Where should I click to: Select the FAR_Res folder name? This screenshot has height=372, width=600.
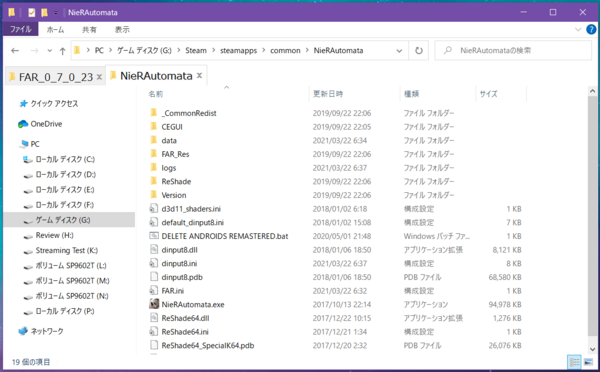(x=175, y=154)
